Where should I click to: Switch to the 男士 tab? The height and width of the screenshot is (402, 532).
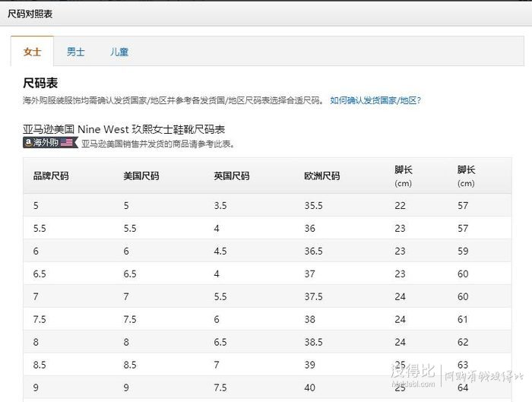coord(75,52)
